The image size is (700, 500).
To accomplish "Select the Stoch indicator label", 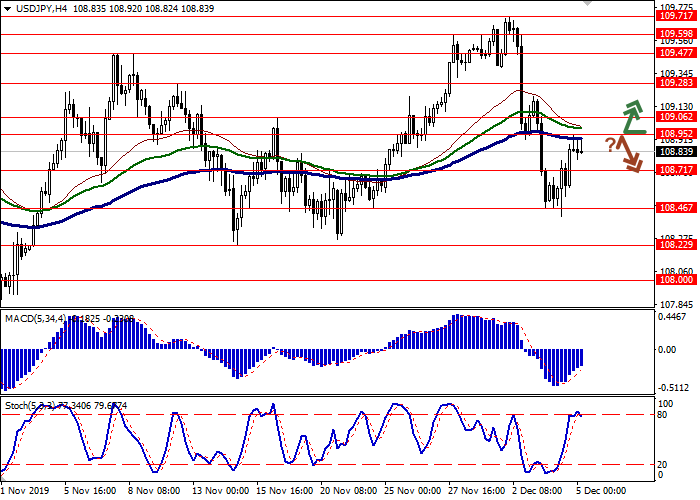I will click(30, 405).
